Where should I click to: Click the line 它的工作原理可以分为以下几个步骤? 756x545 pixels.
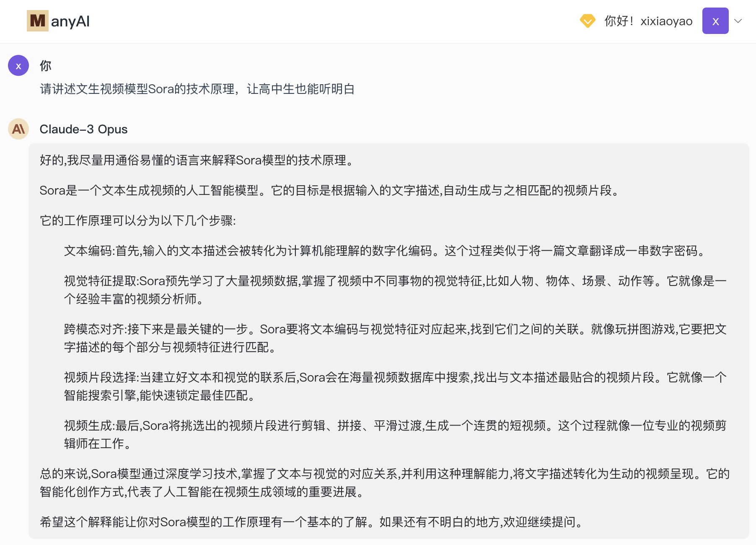click(x=138, y=221)
